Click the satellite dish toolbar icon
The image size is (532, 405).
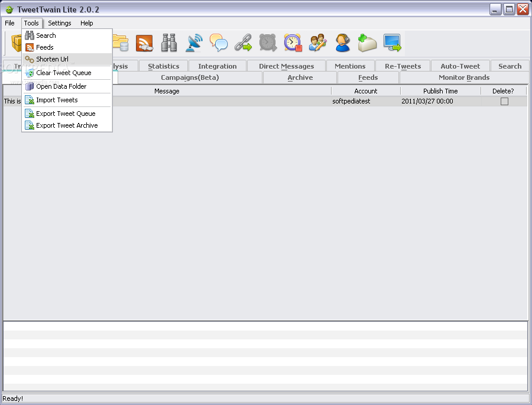(194, 43)
